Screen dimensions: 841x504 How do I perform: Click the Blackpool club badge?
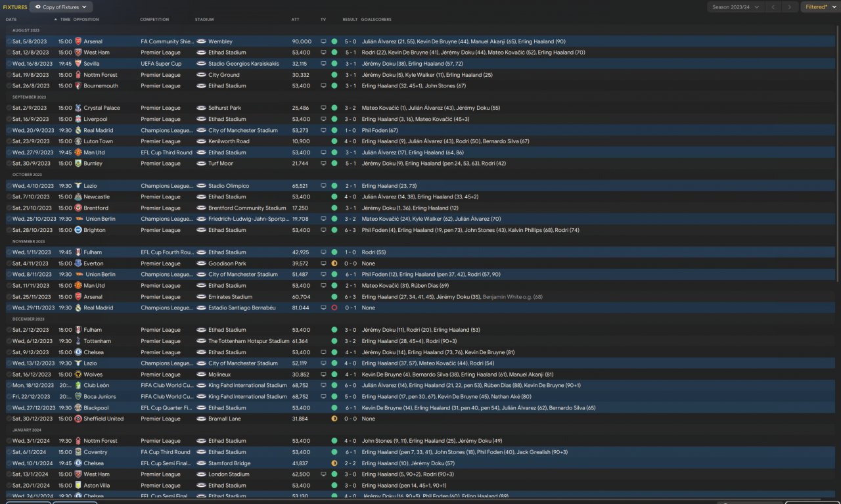(78, 407)
